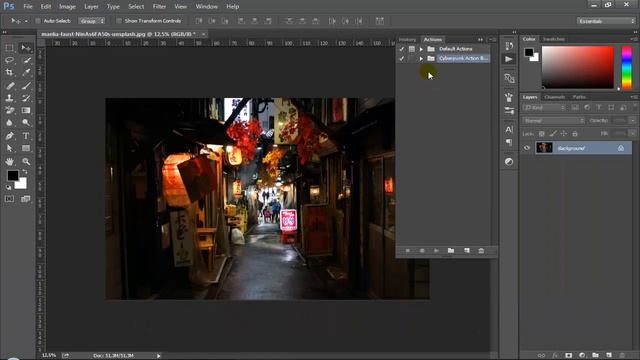Expand the Default Actions set

(421, 49)
